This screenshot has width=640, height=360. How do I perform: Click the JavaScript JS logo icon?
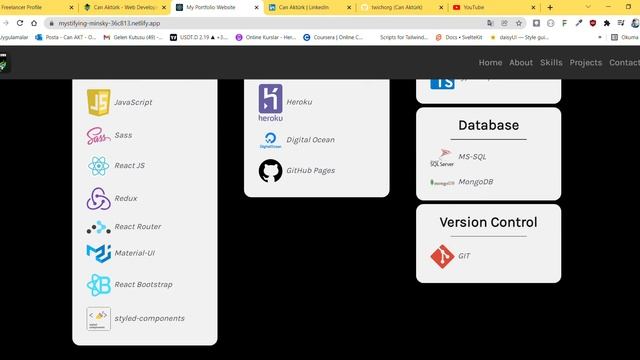click(x=98, y=102)
